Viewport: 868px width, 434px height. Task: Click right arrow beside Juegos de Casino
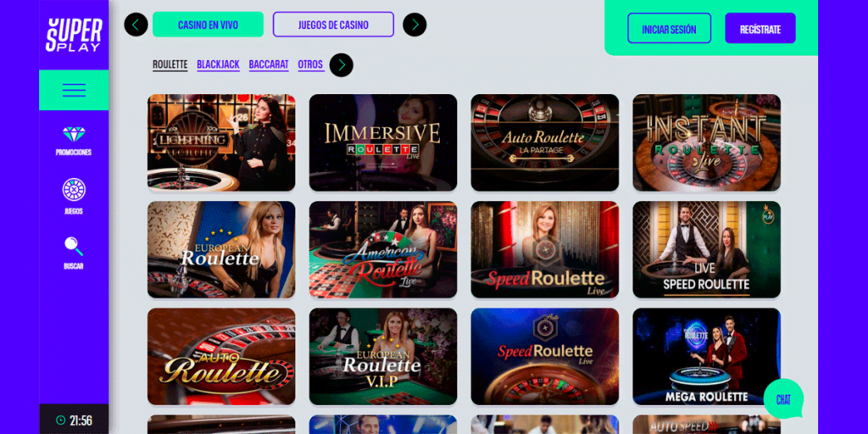(415, 25)
